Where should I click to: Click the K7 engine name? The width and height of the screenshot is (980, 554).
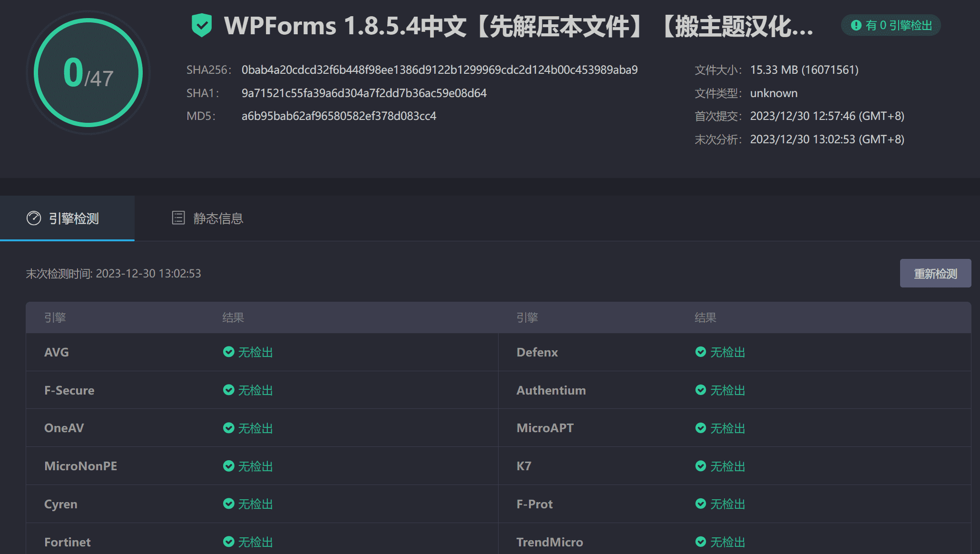click(x=524, y=466)
